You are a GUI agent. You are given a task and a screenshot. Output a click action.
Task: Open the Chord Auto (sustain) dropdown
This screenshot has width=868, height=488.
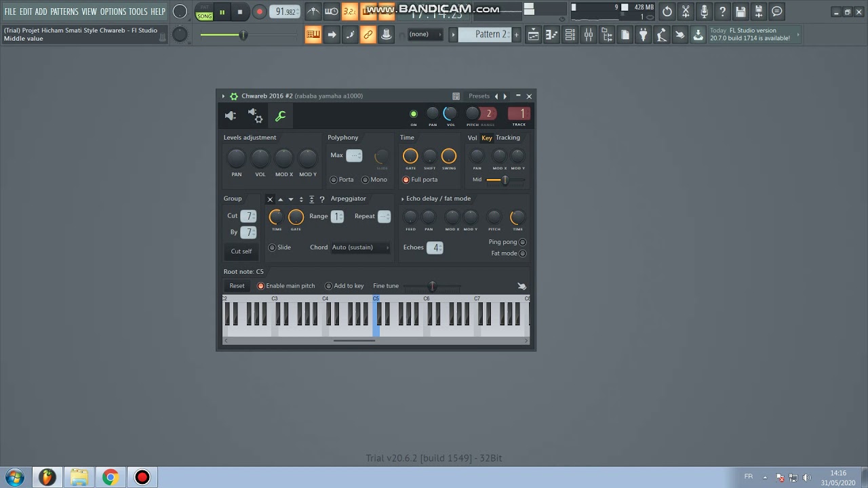(x=360, y=247)
